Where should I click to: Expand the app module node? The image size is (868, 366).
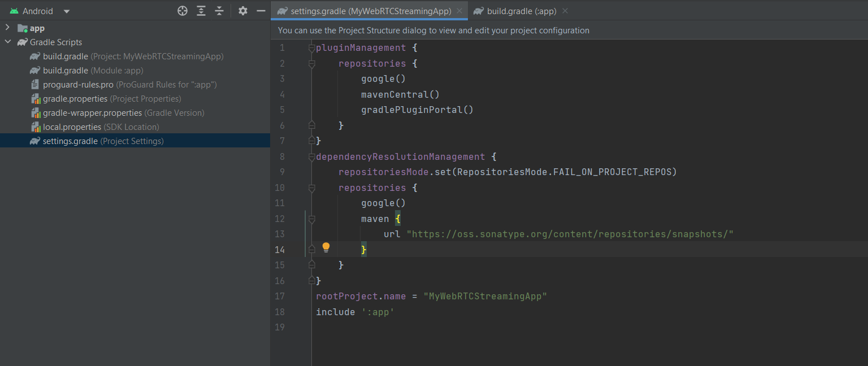point(7,28)
